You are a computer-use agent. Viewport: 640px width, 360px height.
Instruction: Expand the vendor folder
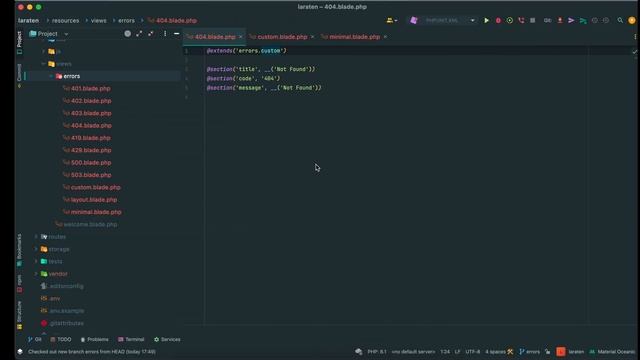(x=36, y=274)
